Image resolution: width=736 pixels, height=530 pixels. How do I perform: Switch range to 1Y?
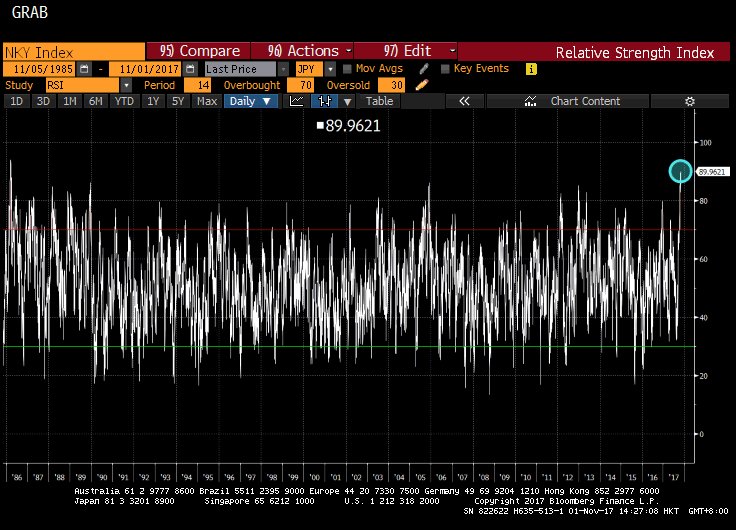pyautogui.click(x=153, y=101)
